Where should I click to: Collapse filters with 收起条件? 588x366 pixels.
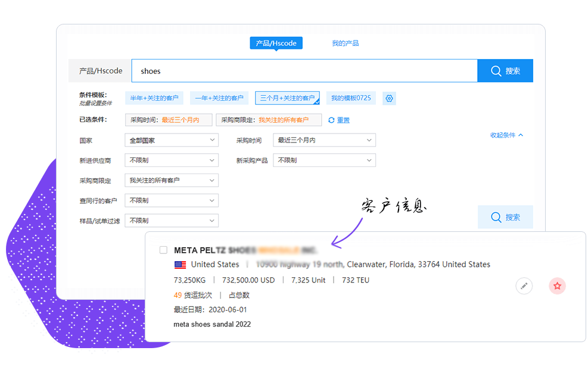click(x=506, y=135)
